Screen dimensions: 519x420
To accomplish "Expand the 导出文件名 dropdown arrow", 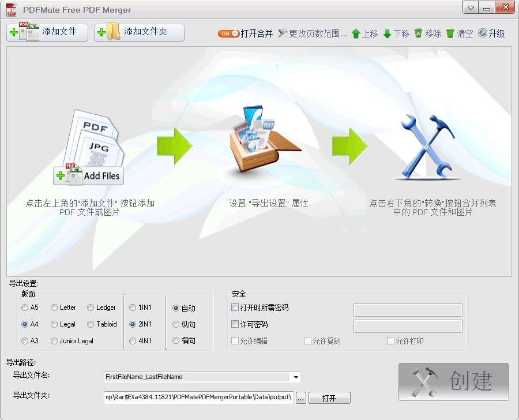I will [296, 377].
